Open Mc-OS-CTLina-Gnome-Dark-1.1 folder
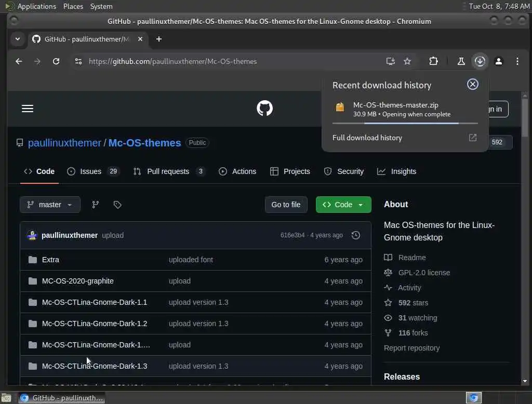The height and width of the screenshot is (404, 532). (x=95, y=302)
